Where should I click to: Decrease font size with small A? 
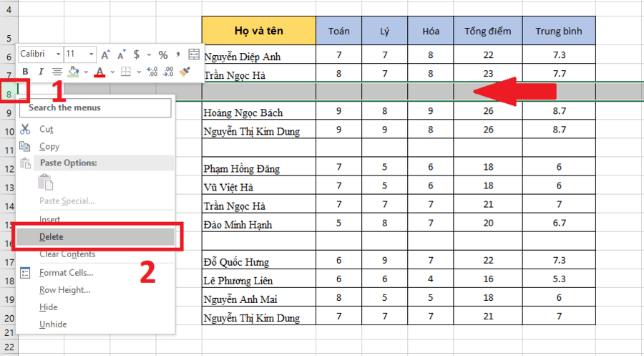(x=122, y=54)
